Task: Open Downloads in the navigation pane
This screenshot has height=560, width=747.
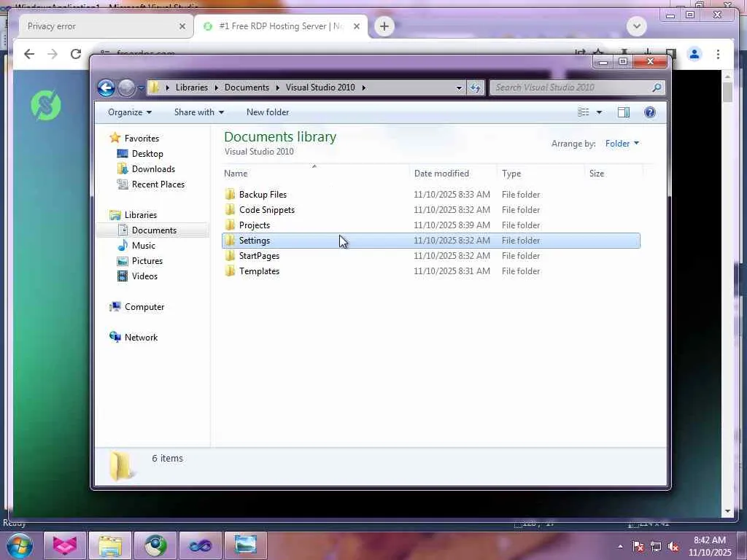Action: point(153,169)
